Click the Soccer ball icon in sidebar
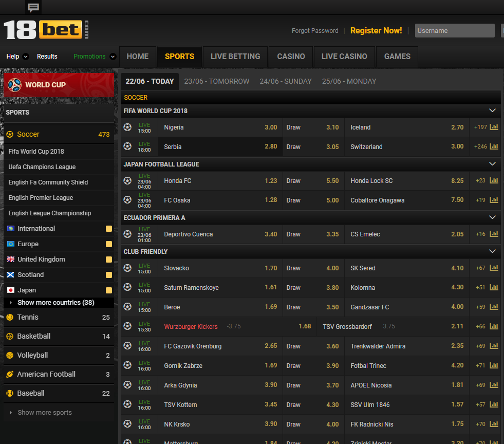Viewport: 504px width, 444px height. coord(10,134)
